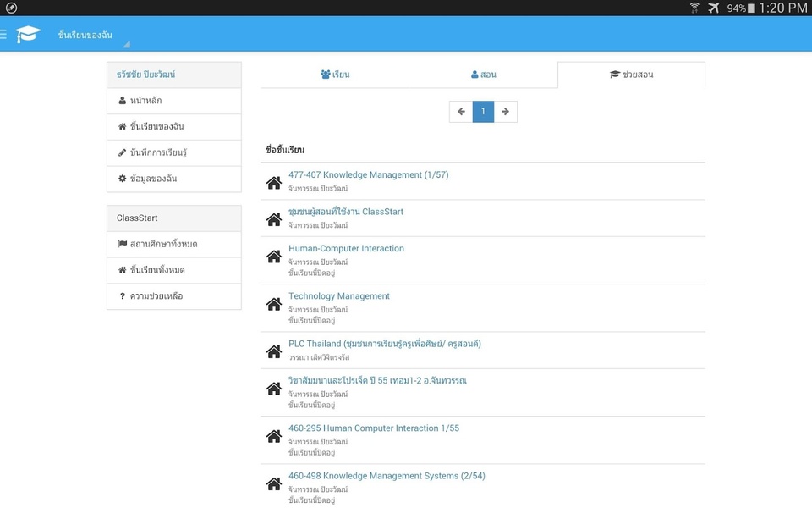Screen dimensions: 812x508
Task: Open 477-407 Knowledge Management (1/57) class
Action: point(368,175)
